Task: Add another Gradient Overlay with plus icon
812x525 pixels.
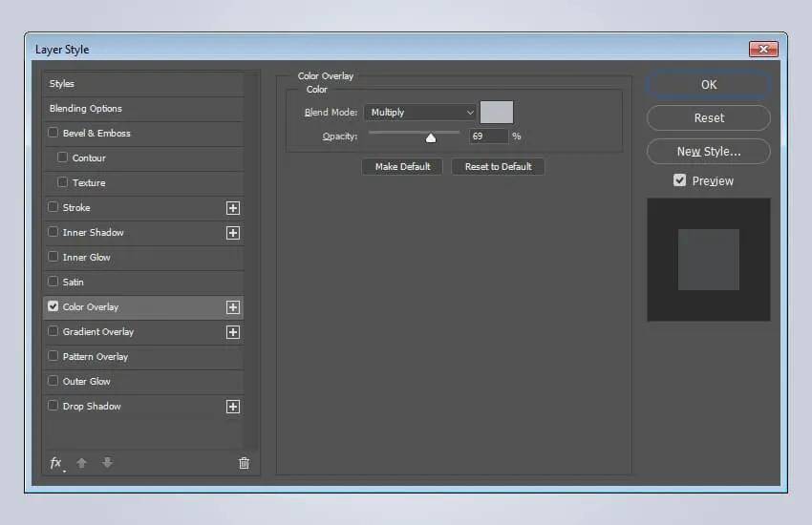Action: [x=233, y=332]
